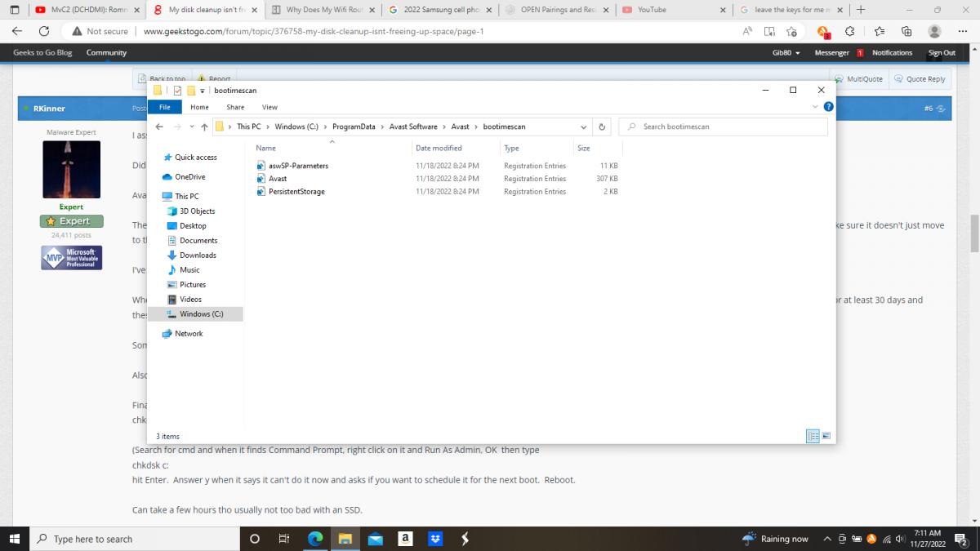This screenshot has height=551, width=980.
Task: Add this page to favorites star icon
Action: [791, 31]
